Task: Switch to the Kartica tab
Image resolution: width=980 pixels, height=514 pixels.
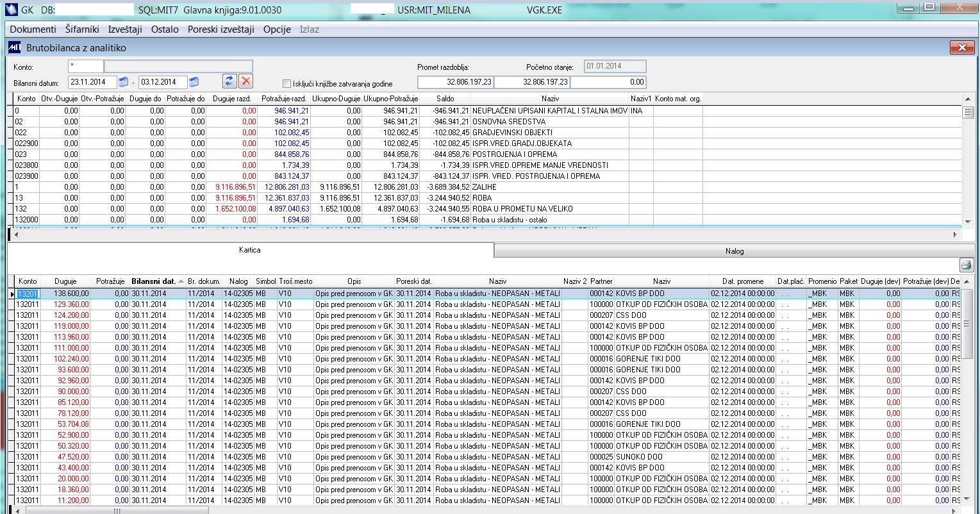Action: pos(250,250)
